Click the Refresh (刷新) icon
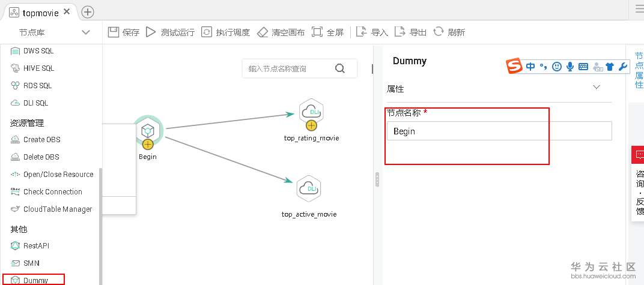 (439, 32)
